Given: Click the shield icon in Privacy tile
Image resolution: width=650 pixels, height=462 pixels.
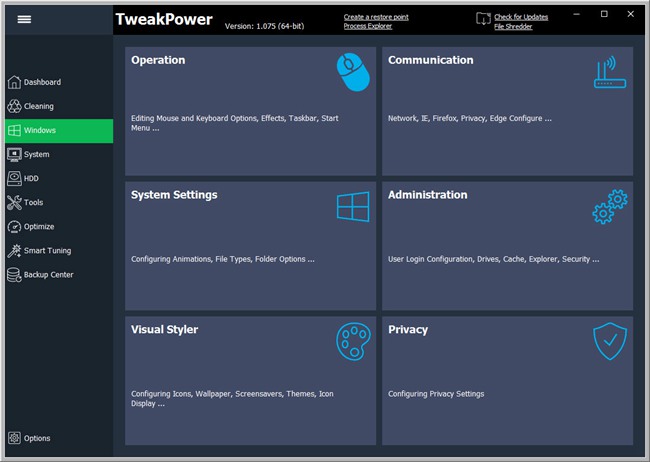Looking at the screenshot, I should (610, 341).
